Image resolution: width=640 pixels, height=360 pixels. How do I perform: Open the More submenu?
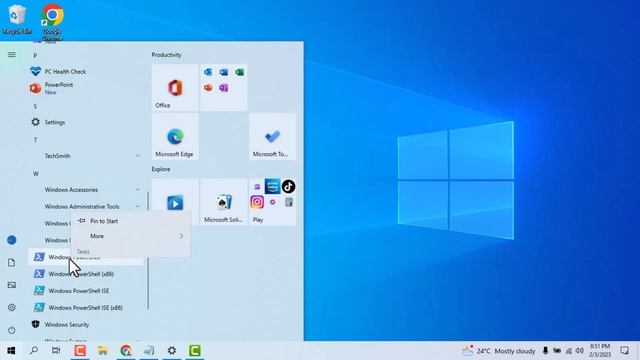[130, 236]
